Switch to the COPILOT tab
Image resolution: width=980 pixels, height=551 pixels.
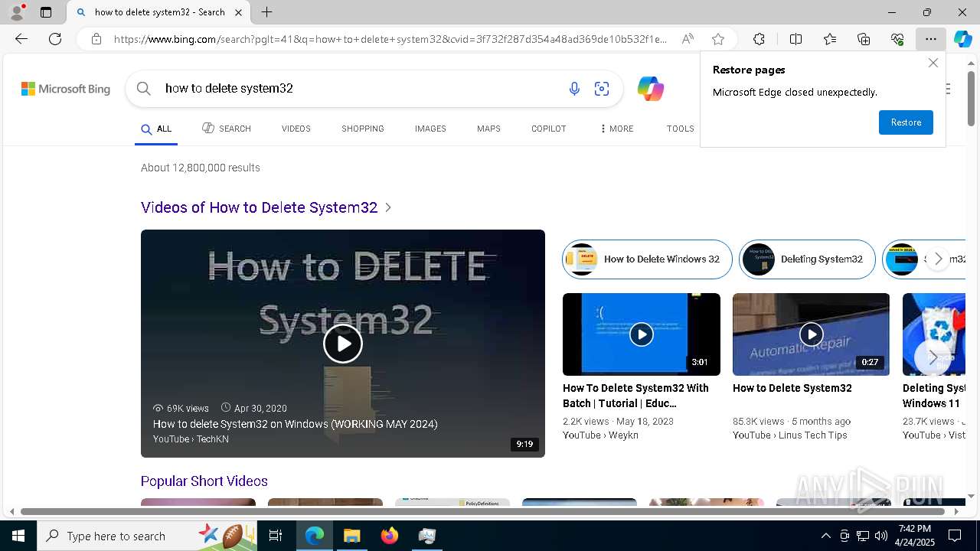pyautogui.click(x=549, y=129)
